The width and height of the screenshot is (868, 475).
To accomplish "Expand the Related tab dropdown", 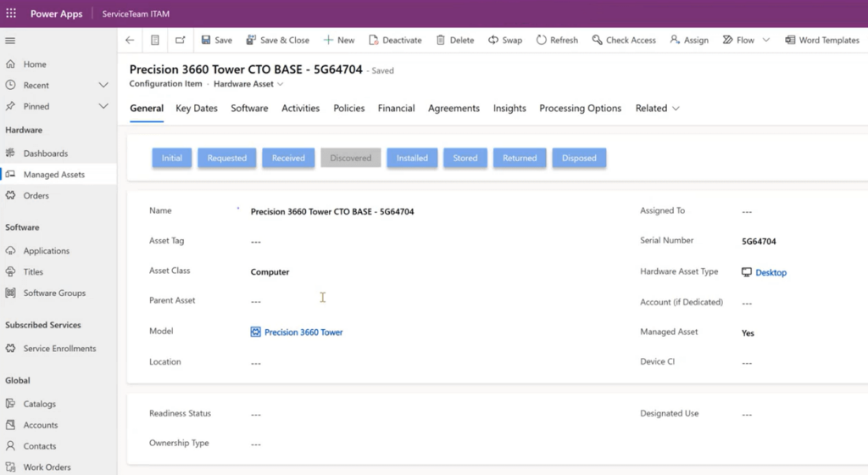I will (657, 109).
